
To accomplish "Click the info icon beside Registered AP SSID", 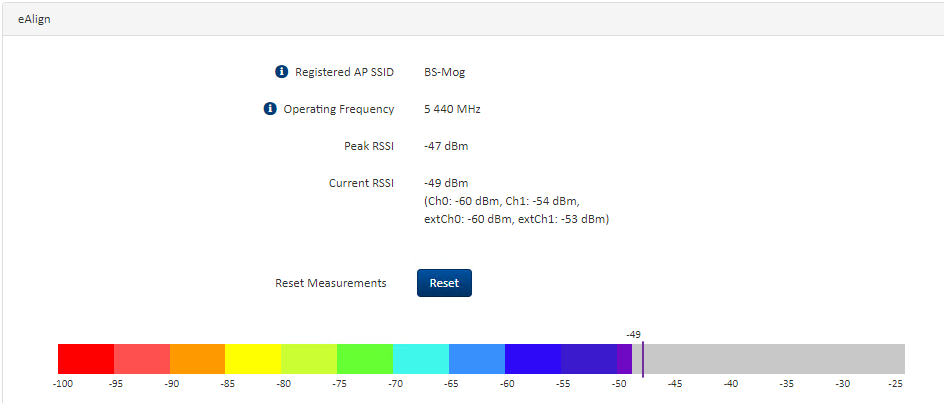I will [282, 72].
